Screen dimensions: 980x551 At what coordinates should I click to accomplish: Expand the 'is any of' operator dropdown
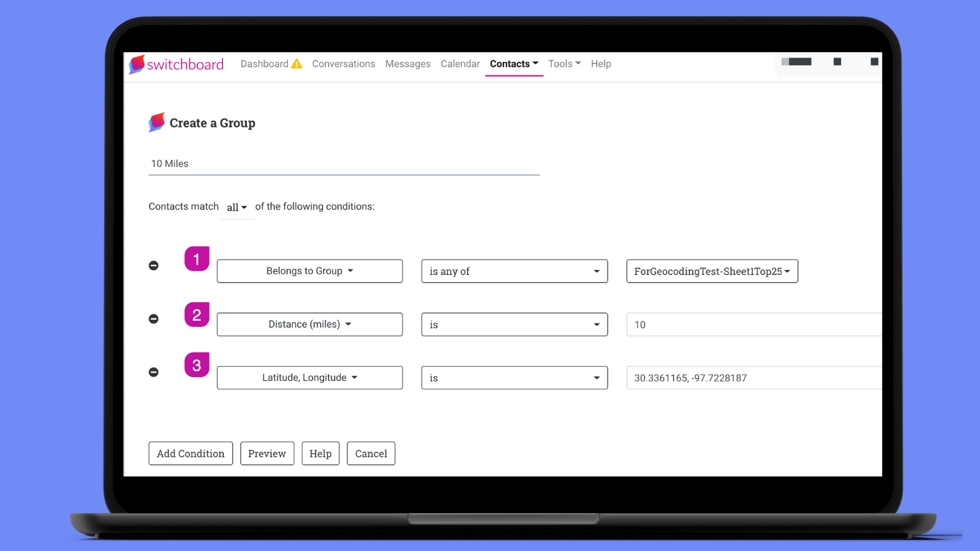click(x=514, y=271)
